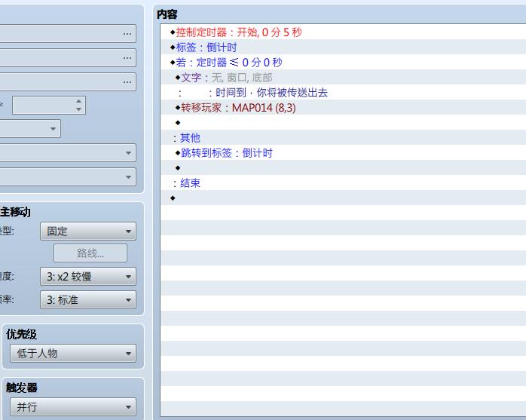
Task: Increase the variable value spinner
Action: click(79, 101)
